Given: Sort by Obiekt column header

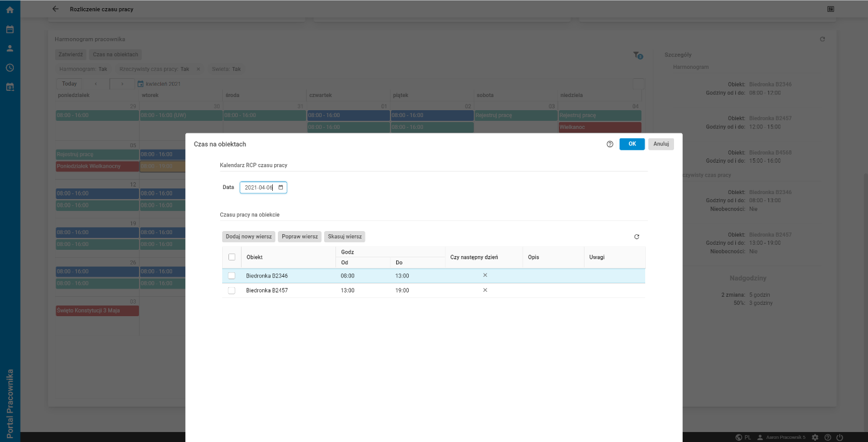Looking at the screenshot, I should click(288, 257).
